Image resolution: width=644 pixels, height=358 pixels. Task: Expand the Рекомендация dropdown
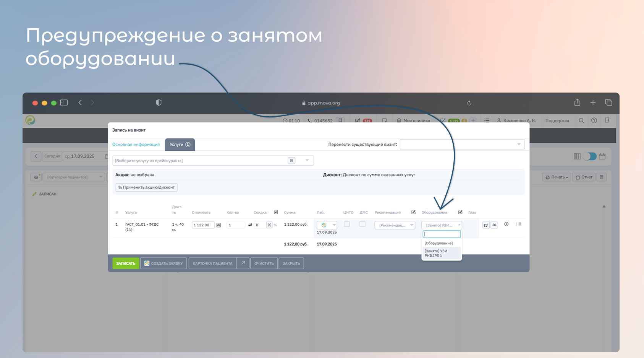tap(395, 225)
